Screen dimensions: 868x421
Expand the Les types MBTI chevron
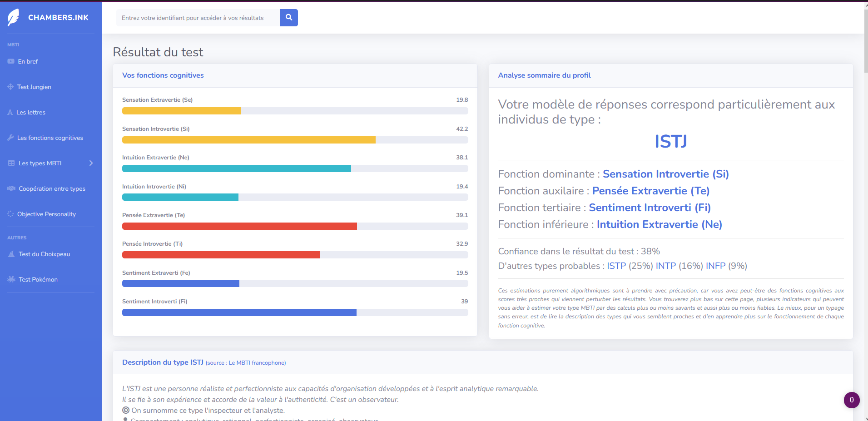pos(91,163)
